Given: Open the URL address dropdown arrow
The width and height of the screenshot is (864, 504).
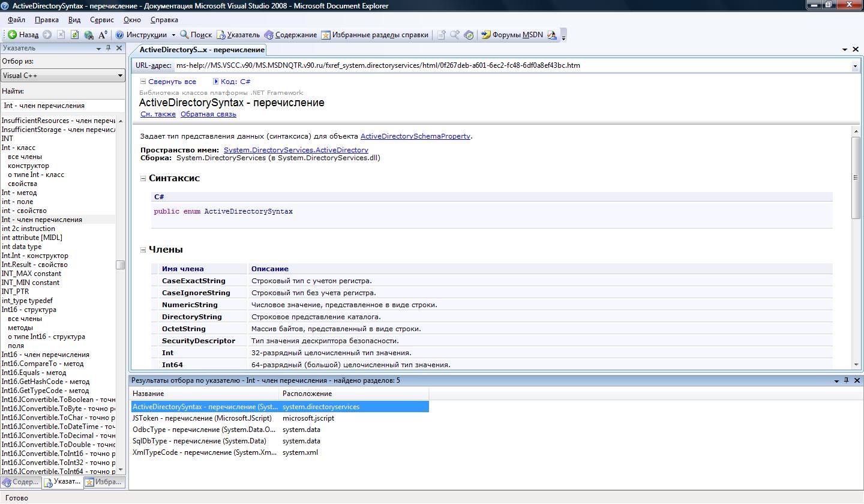Looking at the screenshot, I should coord(855,65).
